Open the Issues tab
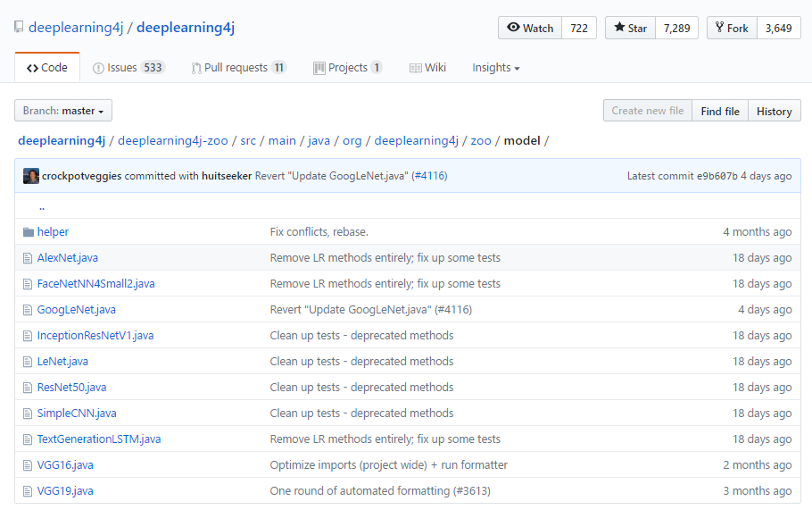This screenshot has height=518, width=812. click(x=128, y=67)
